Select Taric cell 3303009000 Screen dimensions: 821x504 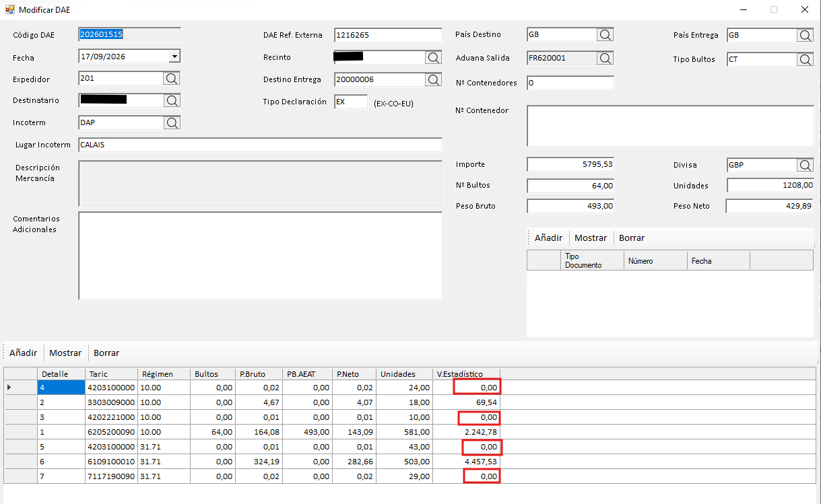tap(111, 402)
